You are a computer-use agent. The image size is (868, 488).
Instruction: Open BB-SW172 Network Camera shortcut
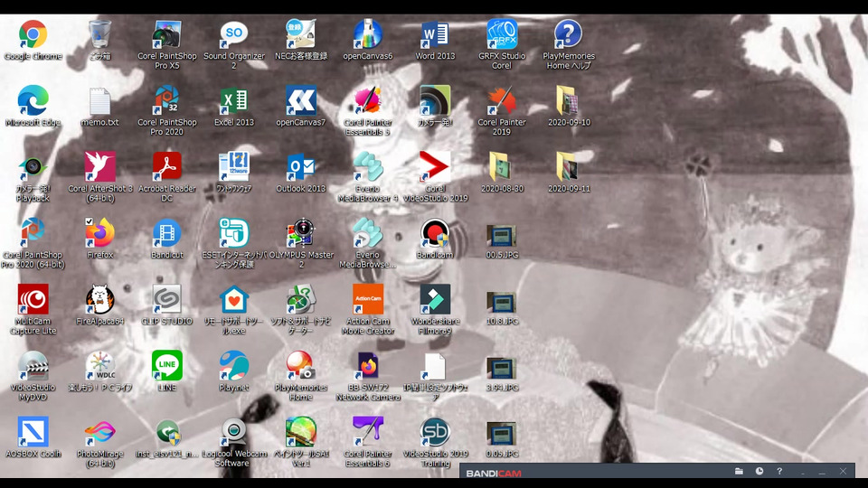(x=368, y=366)
